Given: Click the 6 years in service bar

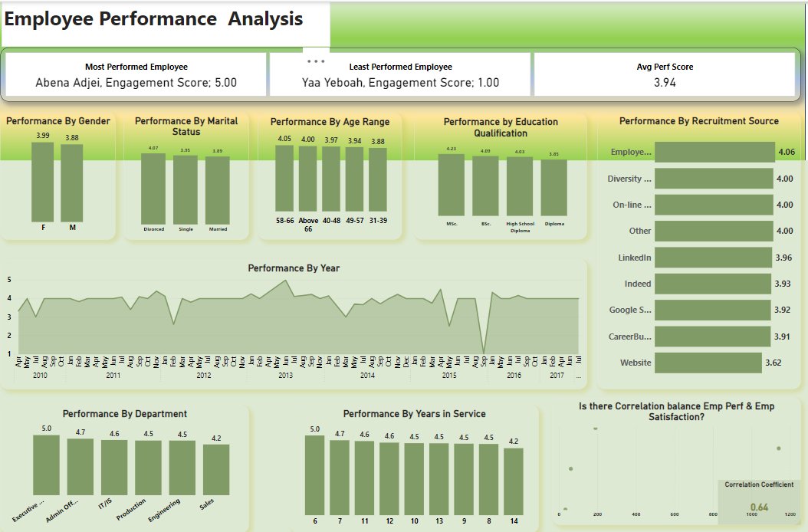Looking at the screenshot, I should coord(315,475).
